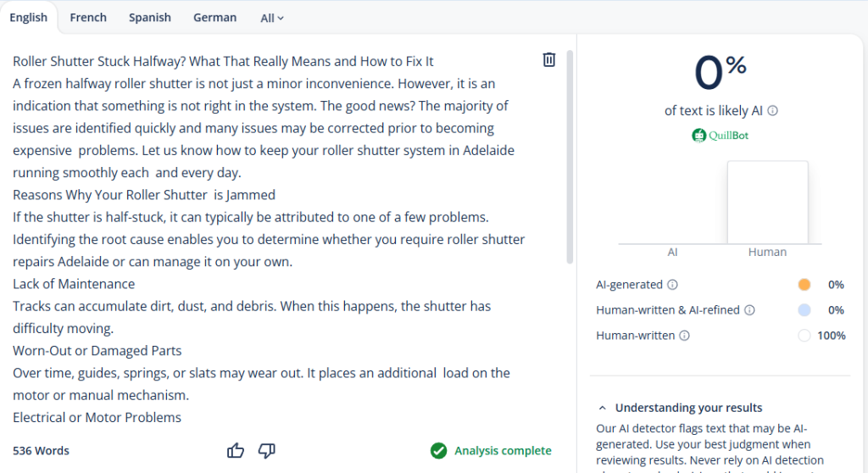This screenshot has height=473, width=868.
Task: Click the Human bar in the chart
Action: [767, 202]
